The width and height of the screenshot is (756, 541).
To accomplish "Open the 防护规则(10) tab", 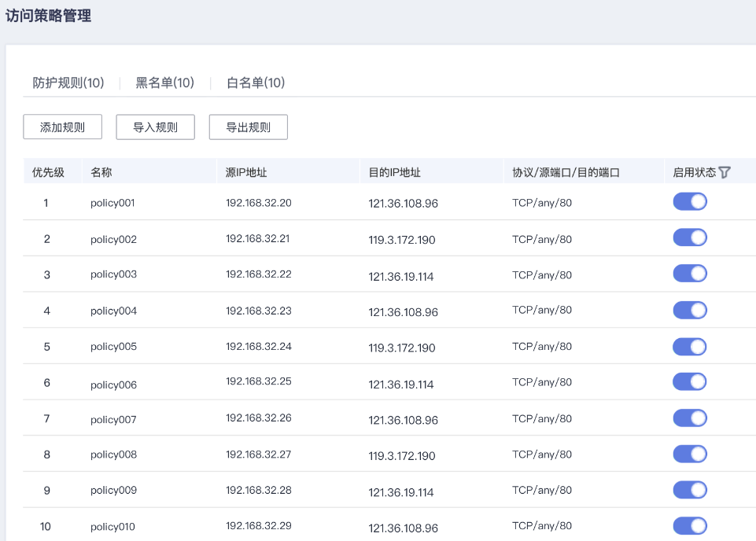I will point(68,83).
